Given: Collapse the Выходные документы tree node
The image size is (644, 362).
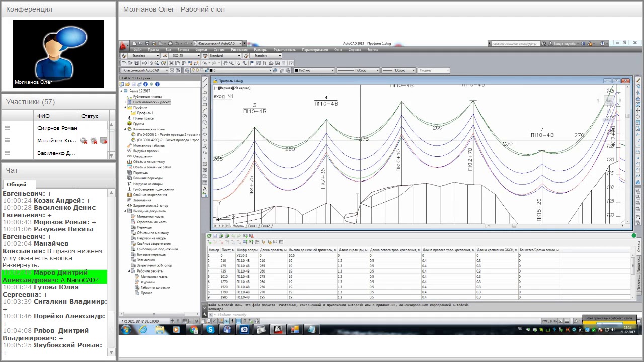Looking at the screenshot, I should coord(125,211).
